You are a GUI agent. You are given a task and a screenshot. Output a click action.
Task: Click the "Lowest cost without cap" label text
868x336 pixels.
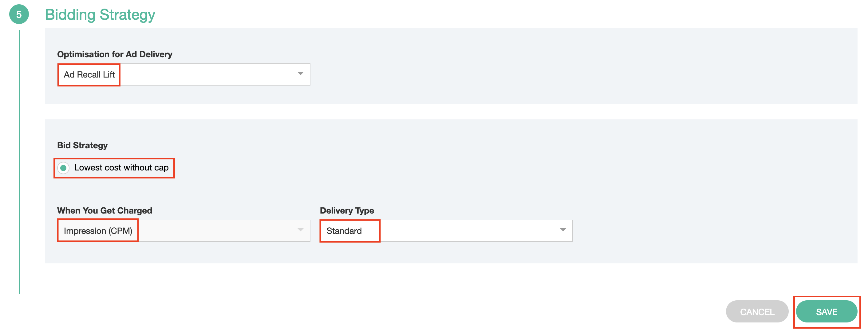[x=121, y=168]
